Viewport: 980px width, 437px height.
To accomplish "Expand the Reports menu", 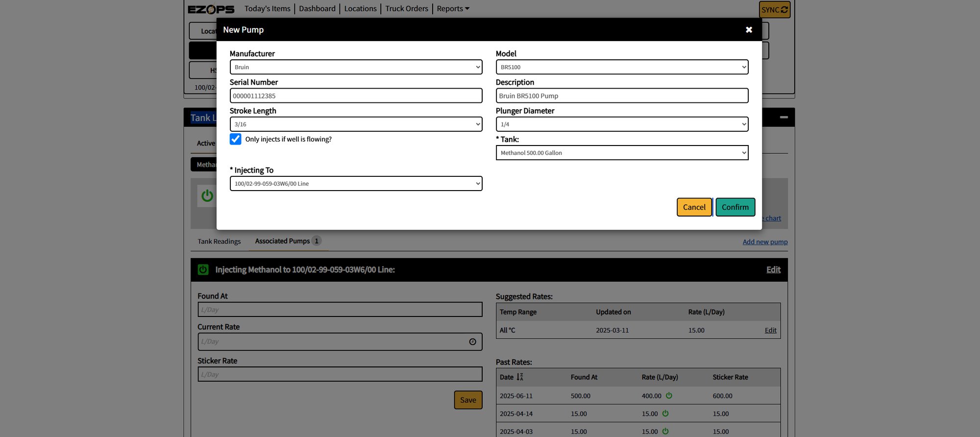I will 453,8.
